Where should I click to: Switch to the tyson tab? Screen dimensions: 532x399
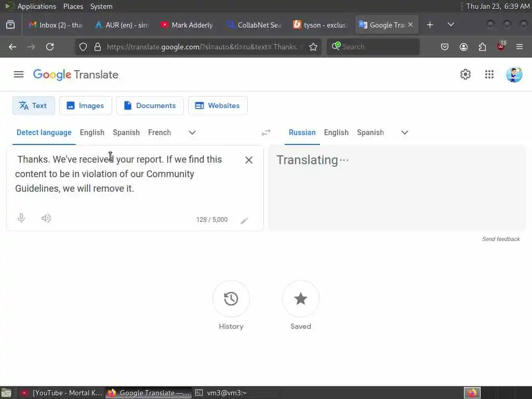coord(320,25)
